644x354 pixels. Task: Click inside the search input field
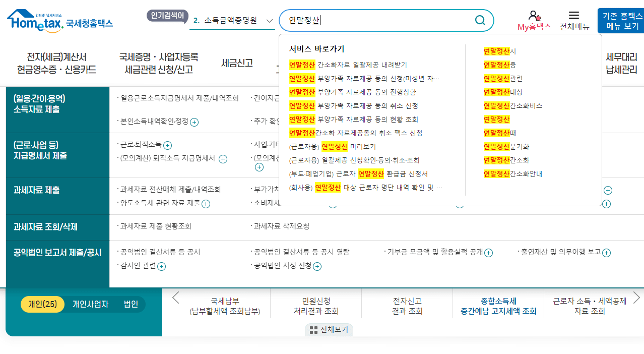383,20
